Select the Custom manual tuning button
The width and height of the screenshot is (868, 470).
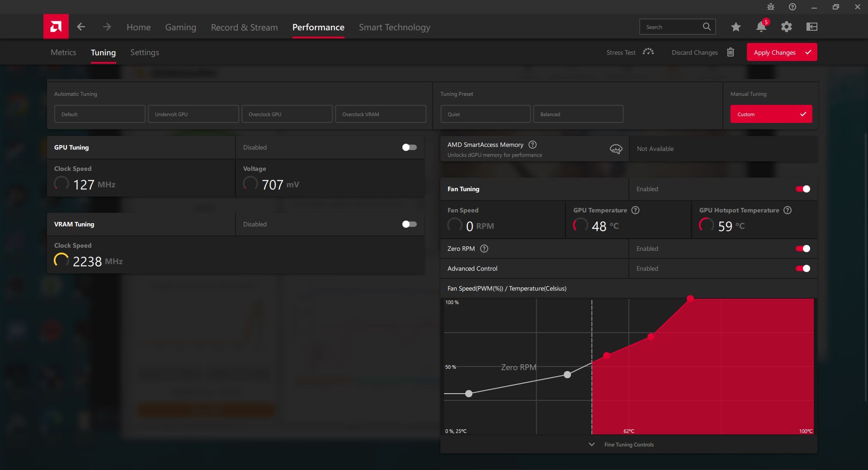(x=771, y=114)
